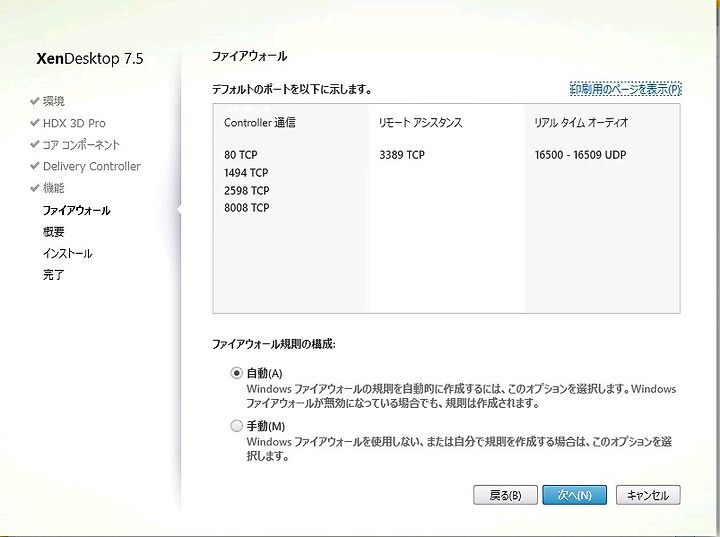Click the checkmark icon beside 機能

pos(34,187)
